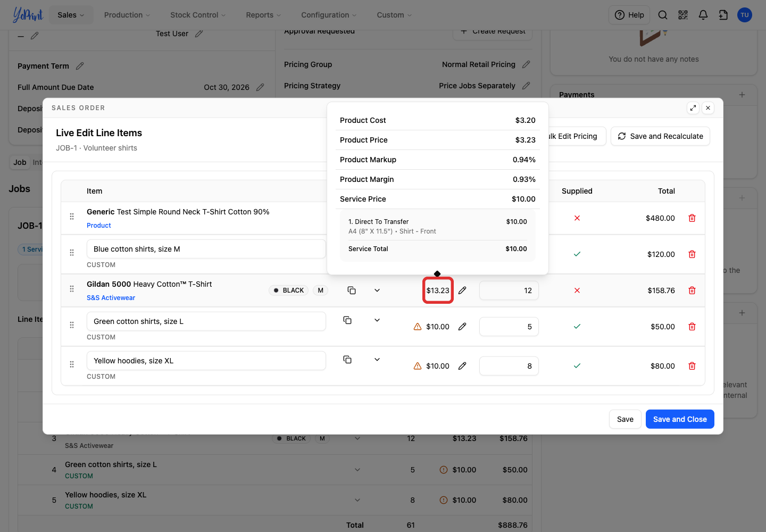Open the Stock Control dropdown menu
Image resolution: width=766 pixels, height=532 pixels.
click(x=198, y=15)
